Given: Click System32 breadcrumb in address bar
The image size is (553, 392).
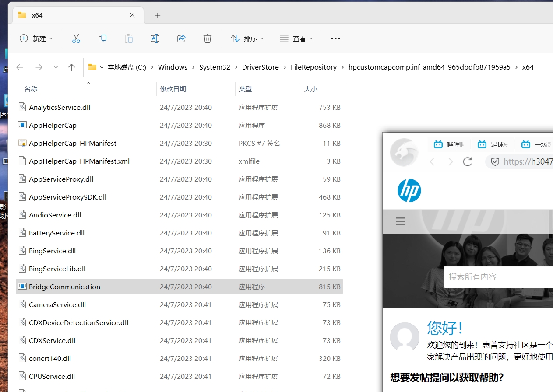Looking at the screenshot, I should [x=215, y=67].
